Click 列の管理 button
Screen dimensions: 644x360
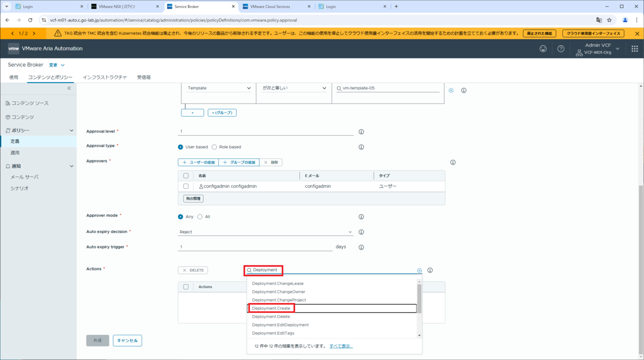[193, 199]
